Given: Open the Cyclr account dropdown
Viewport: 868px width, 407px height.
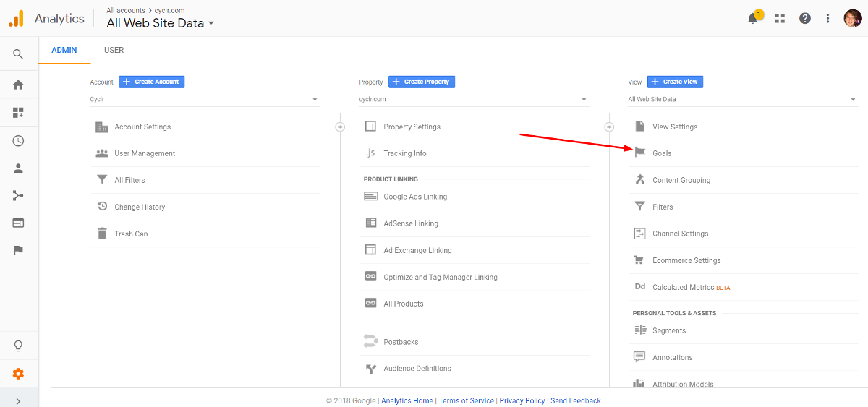Looking at the screenshot, I should [x=205, y=100].
